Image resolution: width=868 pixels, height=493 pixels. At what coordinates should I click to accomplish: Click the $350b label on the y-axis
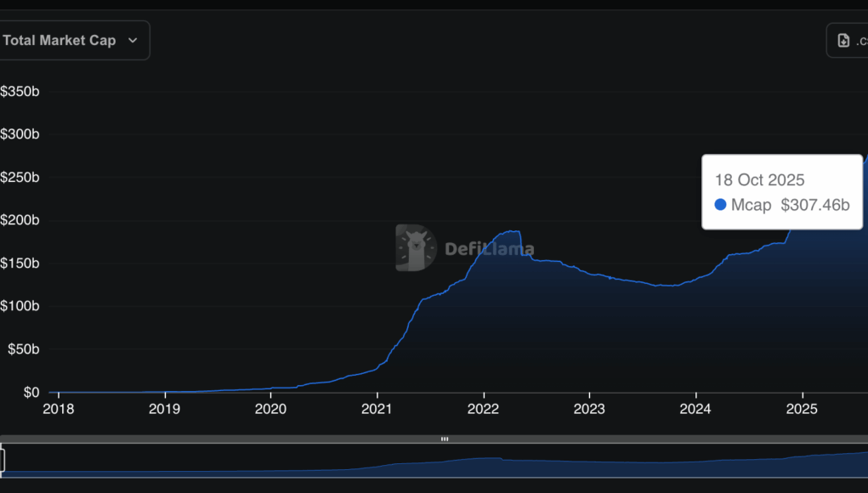[x=20, y=92]
